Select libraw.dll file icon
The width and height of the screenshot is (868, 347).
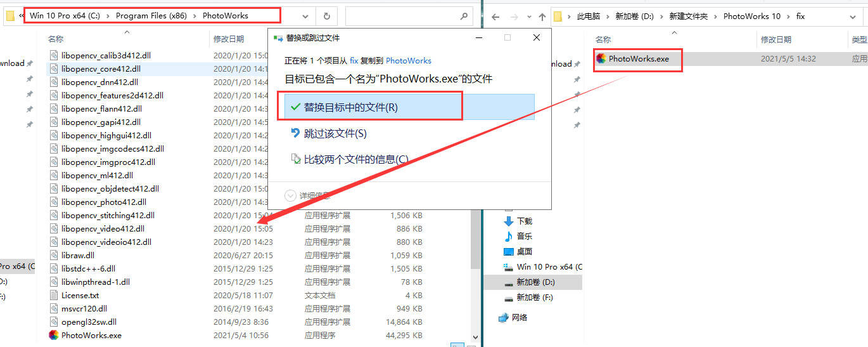(54, 255)
